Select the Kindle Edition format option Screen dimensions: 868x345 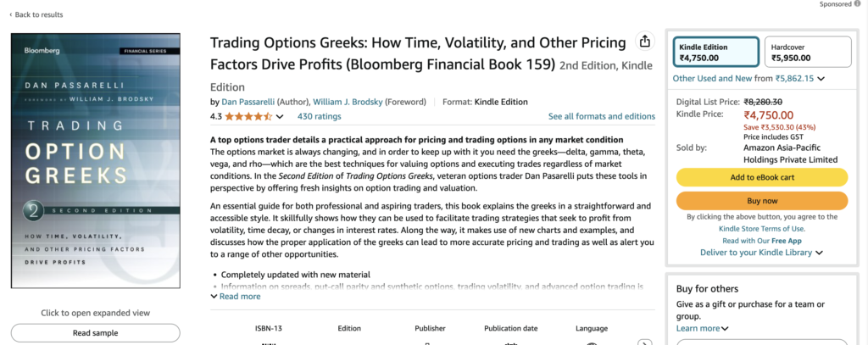click(715, 52)
